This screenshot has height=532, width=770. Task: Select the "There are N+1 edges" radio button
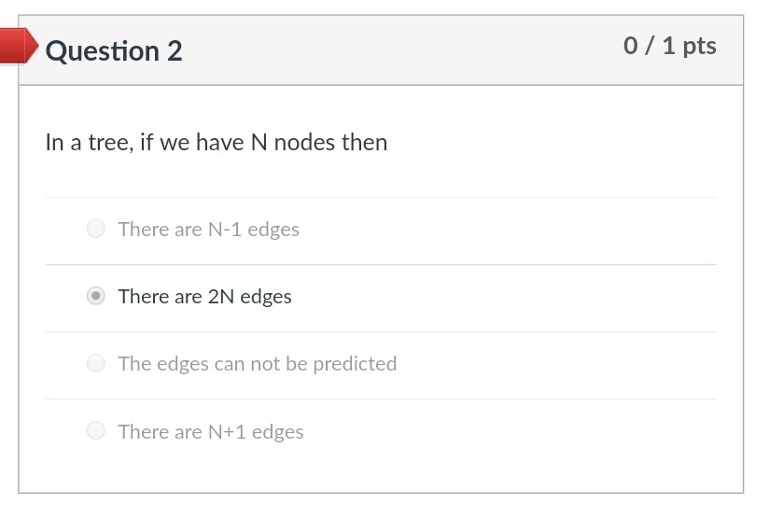95,430
